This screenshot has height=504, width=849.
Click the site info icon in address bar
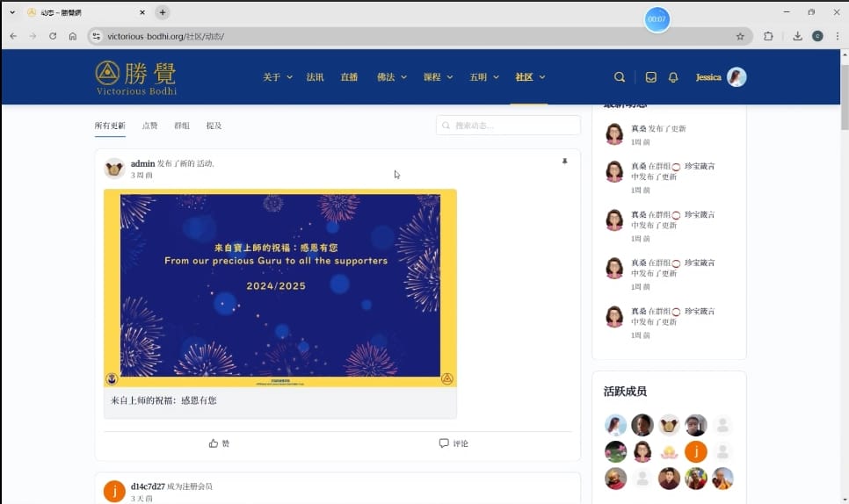97,36
